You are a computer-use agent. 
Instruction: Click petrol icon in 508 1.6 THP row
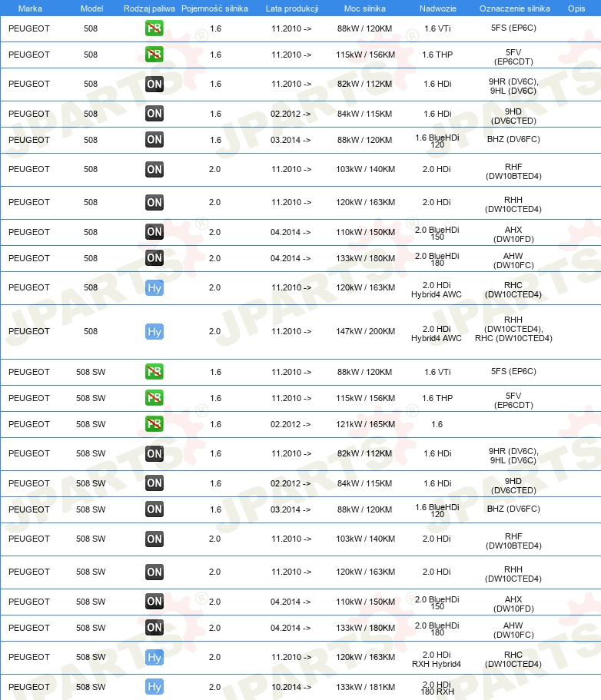click(154, 55)
